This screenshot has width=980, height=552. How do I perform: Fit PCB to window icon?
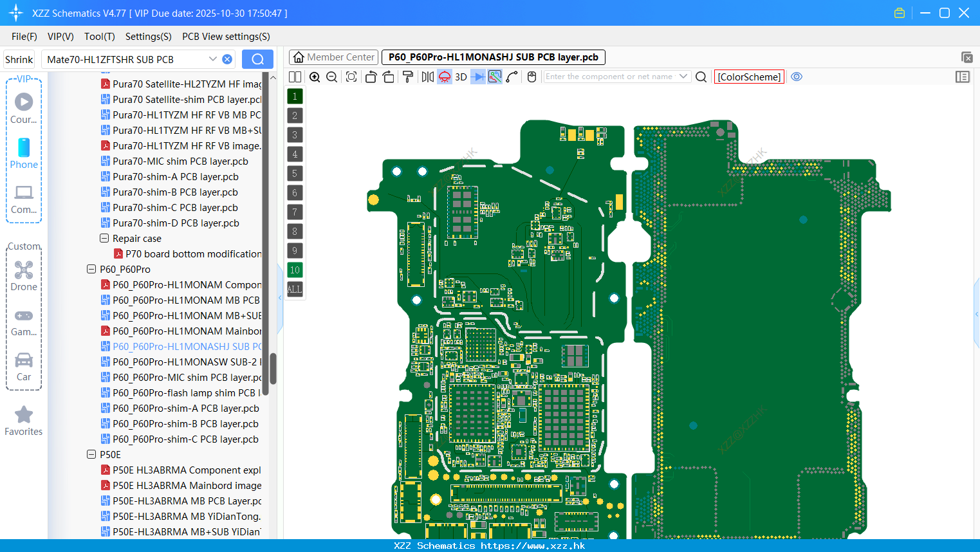pos(351,77)
